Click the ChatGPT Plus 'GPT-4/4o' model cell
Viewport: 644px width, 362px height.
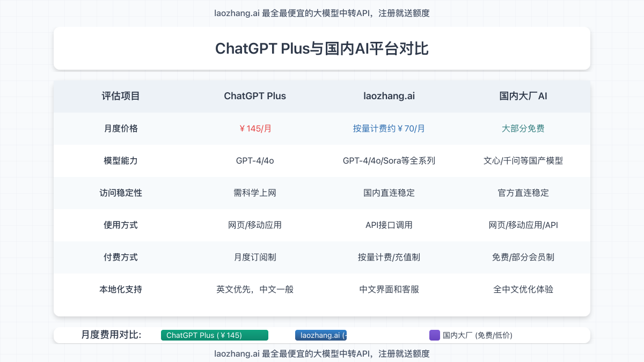point(255,161)
